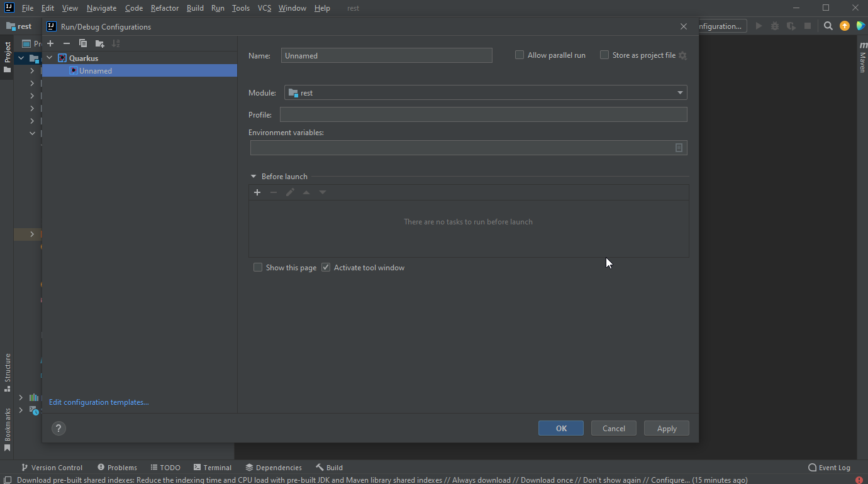Screen dimensions: 868x484
Task: Click Edit configuration templates link
Action: (x=98, y=402)
